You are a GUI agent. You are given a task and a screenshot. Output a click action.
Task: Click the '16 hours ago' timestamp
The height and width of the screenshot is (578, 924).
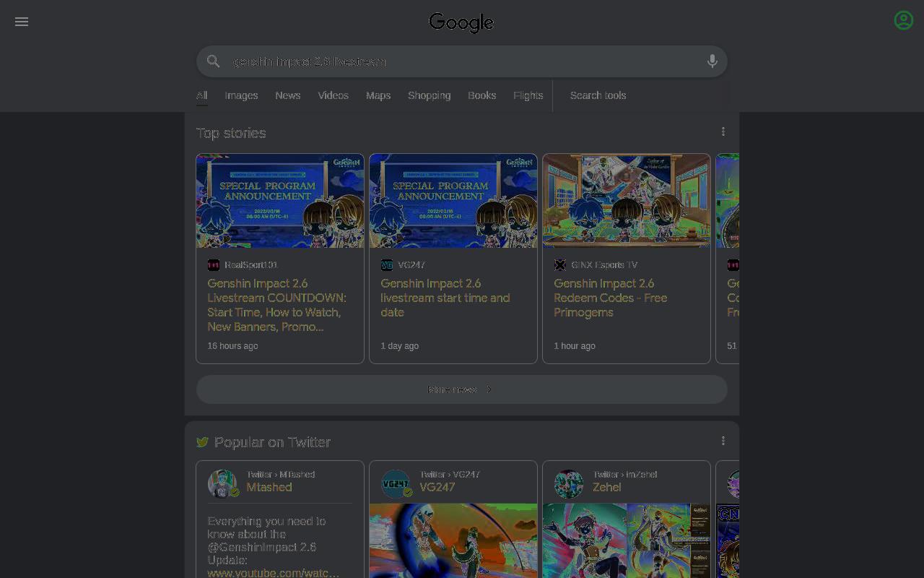[x=232, y=346]
